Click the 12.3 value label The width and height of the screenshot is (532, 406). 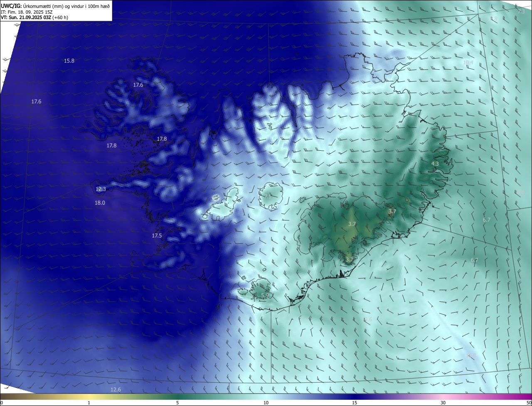pyautogui.click(x=101, y=189)
